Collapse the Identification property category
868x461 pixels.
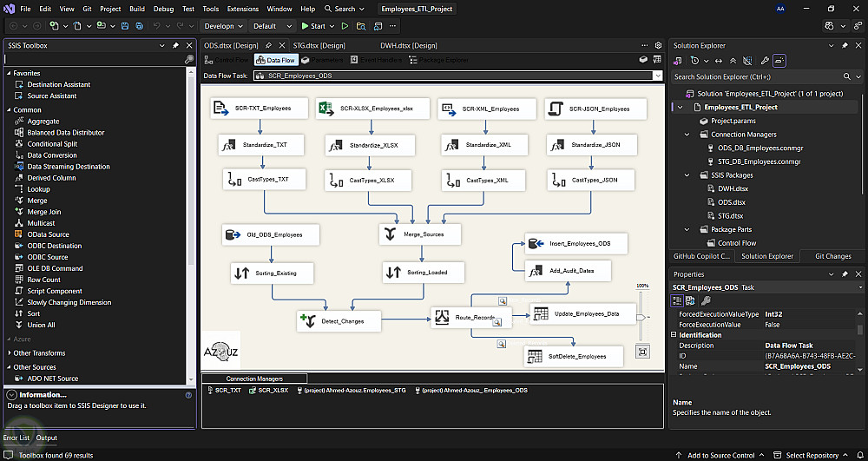pos(674,335)
